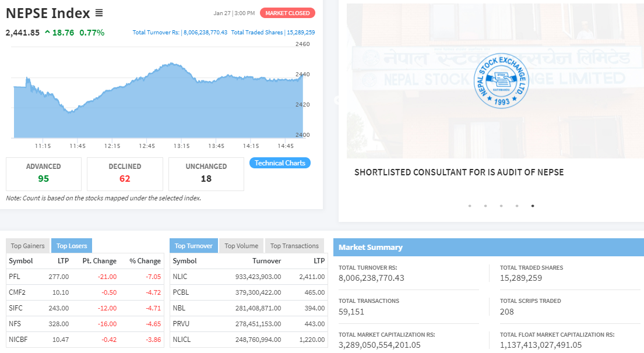Open the PCBL turnover symbol
The height and width of the screenshot is (353, 644).
(x=181, y=292)
